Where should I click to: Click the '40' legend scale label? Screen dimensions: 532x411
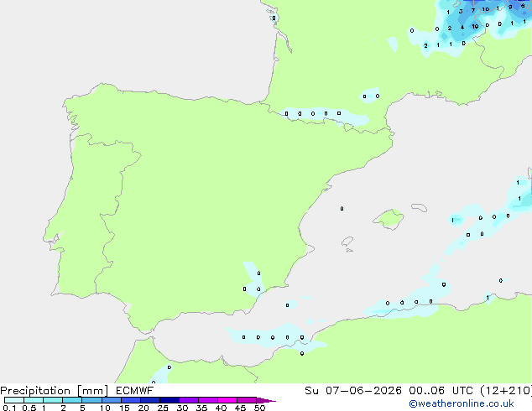click(221, 408)
